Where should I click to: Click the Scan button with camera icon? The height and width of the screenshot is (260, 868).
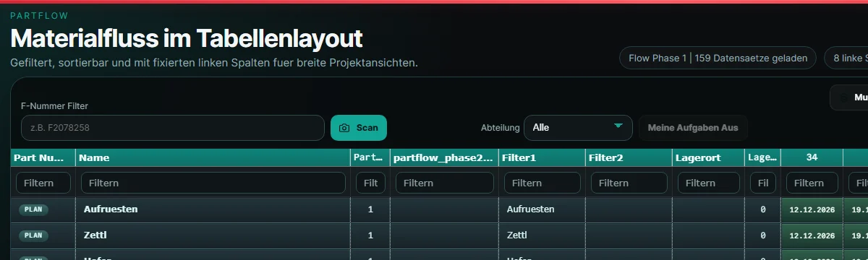click(359, 128)
